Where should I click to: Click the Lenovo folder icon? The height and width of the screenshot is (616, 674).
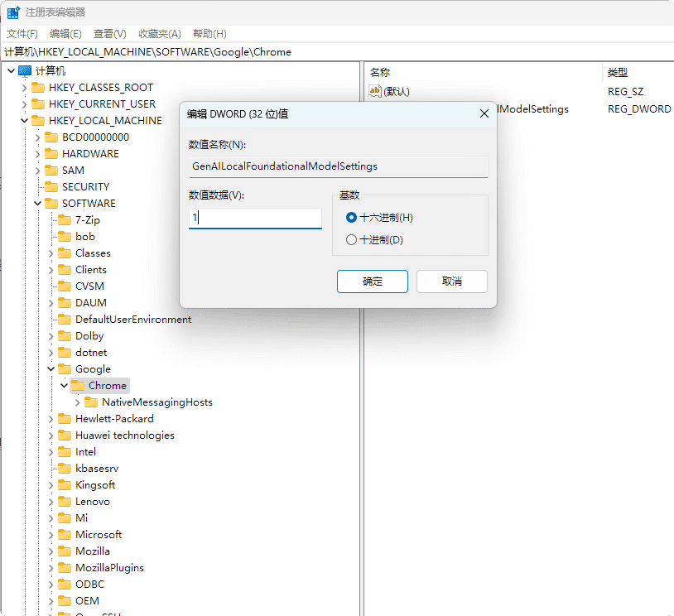coord(65,501)
